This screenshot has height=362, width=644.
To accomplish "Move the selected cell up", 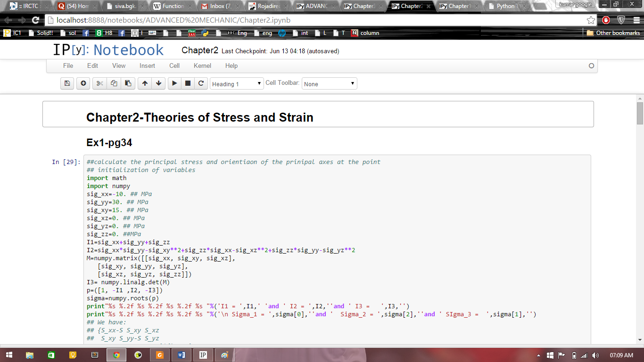I will pos(145,83).
